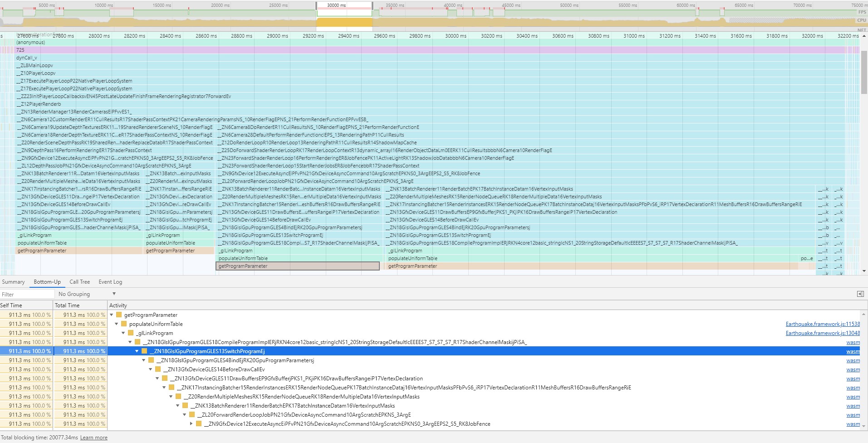The image size is (868, 443).
Task: Collapse the ZL20ForwardRenderLoopJob tree row arrow
Action: pyautogui.click(x=185, y=415)
